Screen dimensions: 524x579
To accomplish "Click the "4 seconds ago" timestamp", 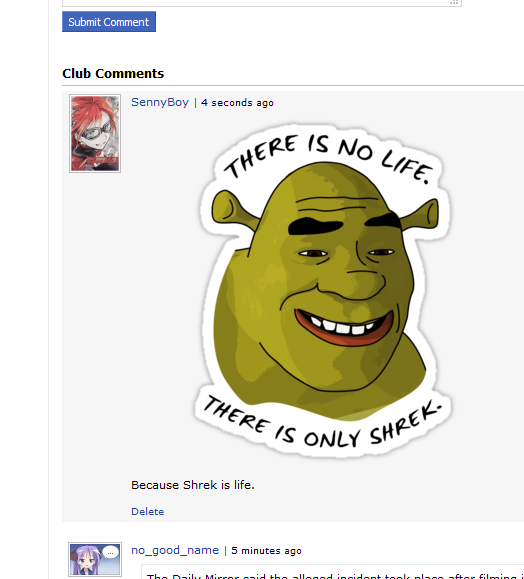I will [x=237, y=103].
